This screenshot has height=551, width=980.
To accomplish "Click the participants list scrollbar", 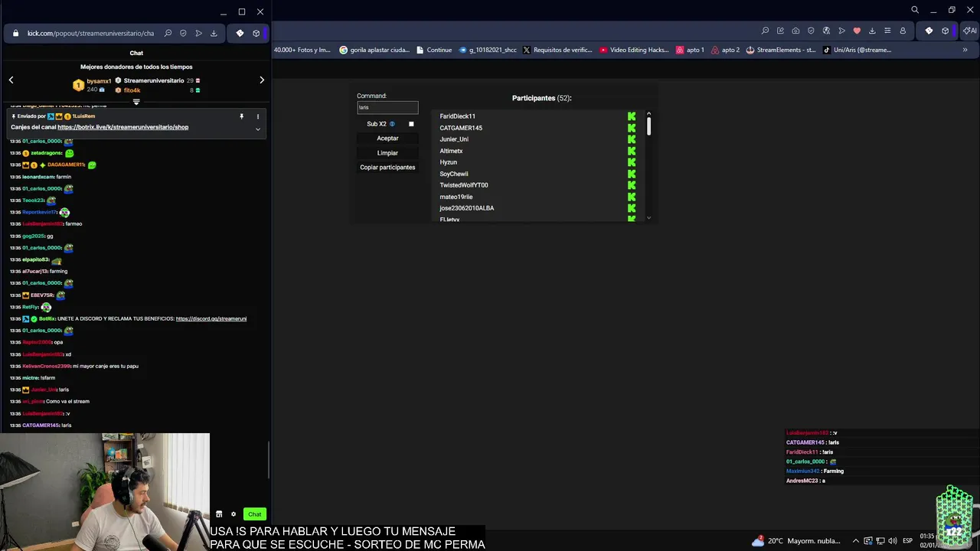I will [x=648, y=126].
